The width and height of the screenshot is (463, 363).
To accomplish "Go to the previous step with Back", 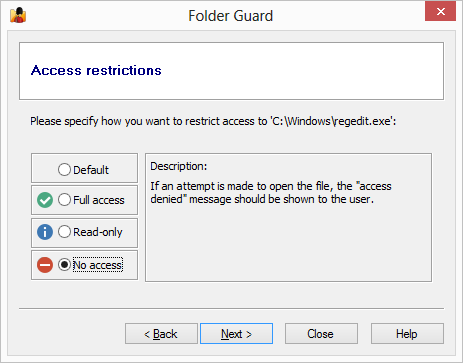I will point(161,334).
